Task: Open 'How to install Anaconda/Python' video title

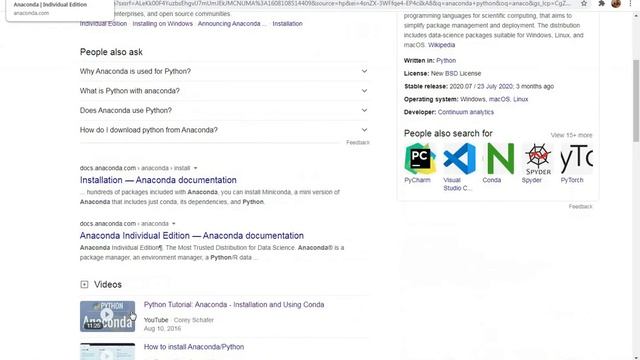Action: 194,347
